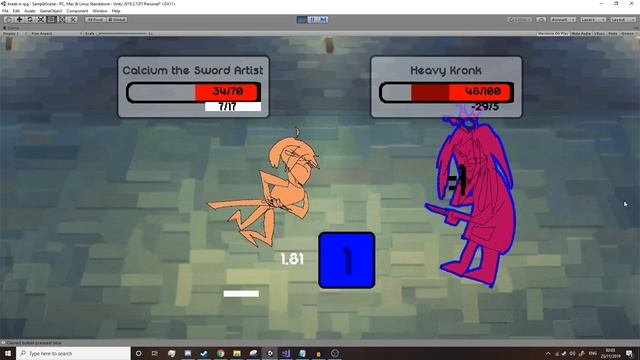Toggle Maximize On Play
Image resolution: width=640 pixels, height=360 pixels.
pyautogui.click(x=553, y=33)
